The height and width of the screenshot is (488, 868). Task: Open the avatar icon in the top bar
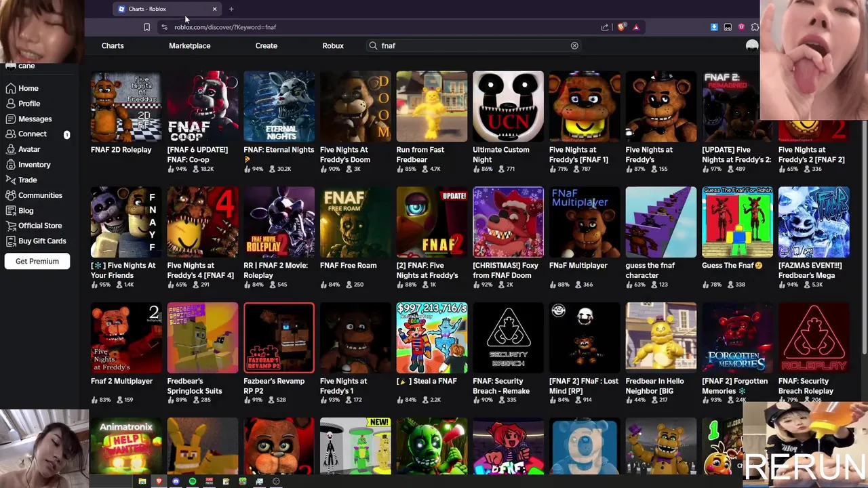pos(752,45)
